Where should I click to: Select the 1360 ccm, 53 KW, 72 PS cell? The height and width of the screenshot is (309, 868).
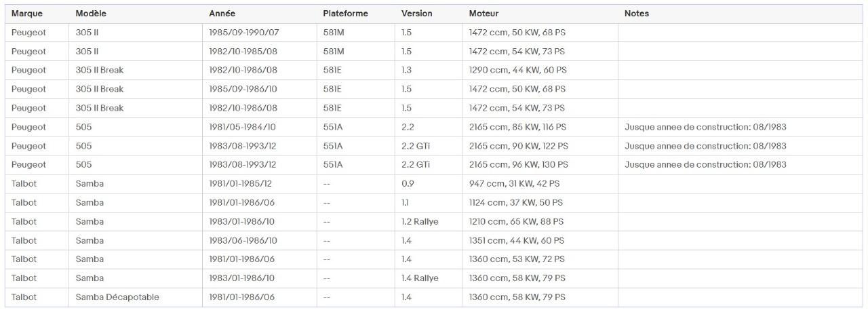point(517,259)
